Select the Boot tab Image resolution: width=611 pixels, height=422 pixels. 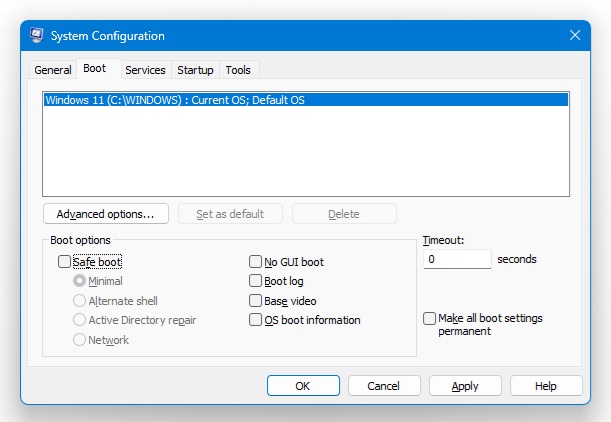[95, 69]
